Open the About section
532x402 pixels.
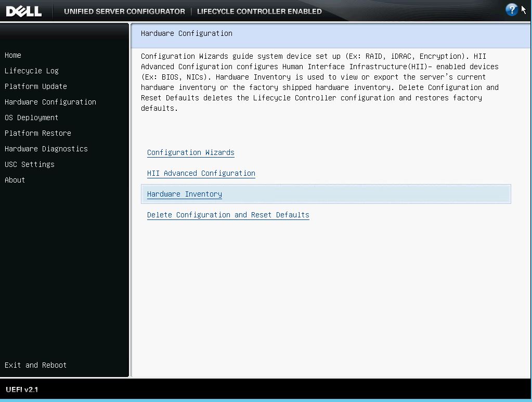(x=15, y=180)
